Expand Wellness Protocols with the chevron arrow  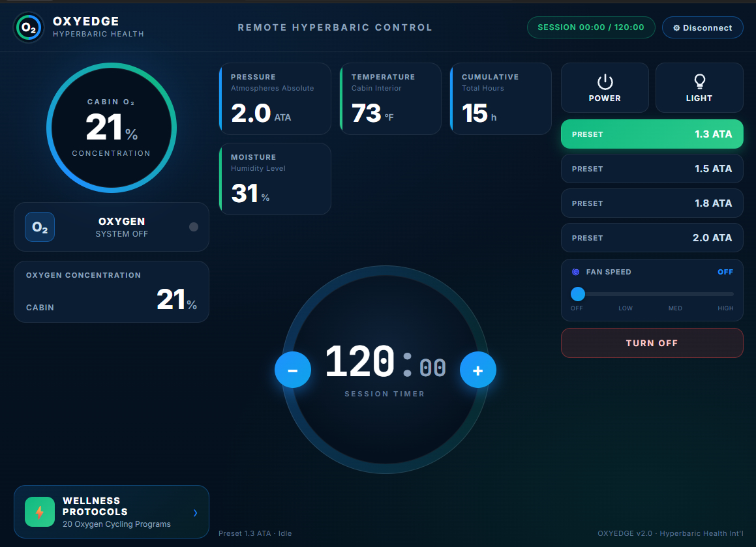tap(195, 513)
